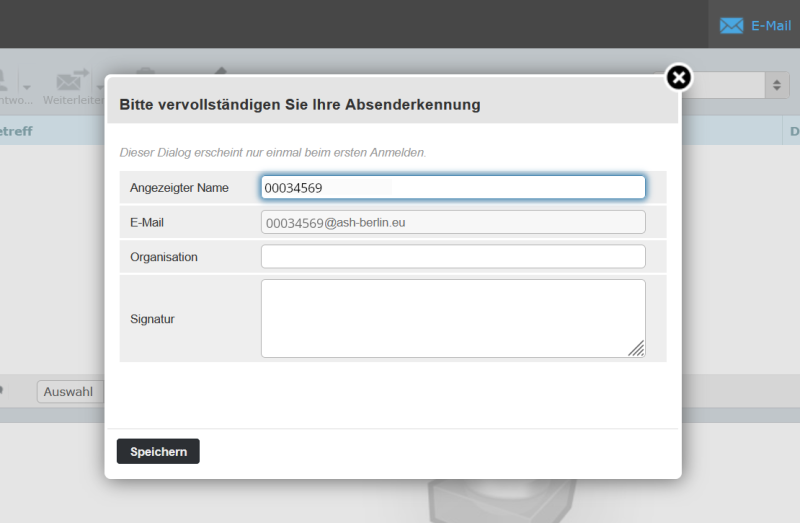Open the filter dropdown arrows at top right

click(x=777, y=85)
